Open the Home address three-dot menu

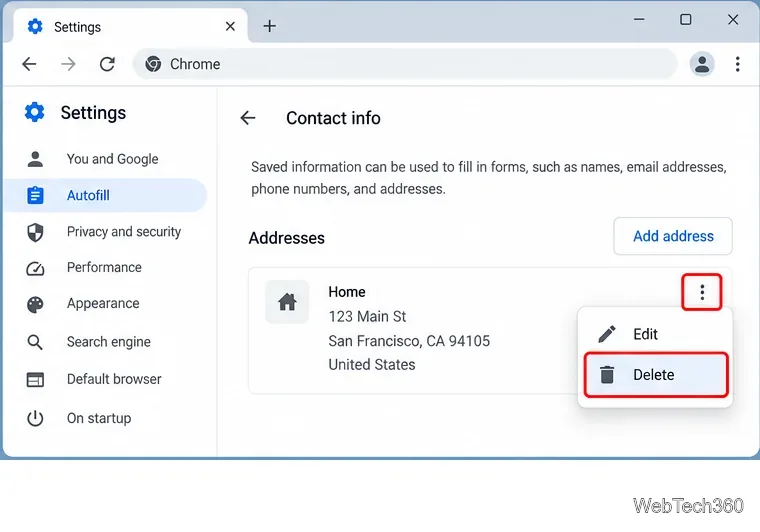click(702, 292)
